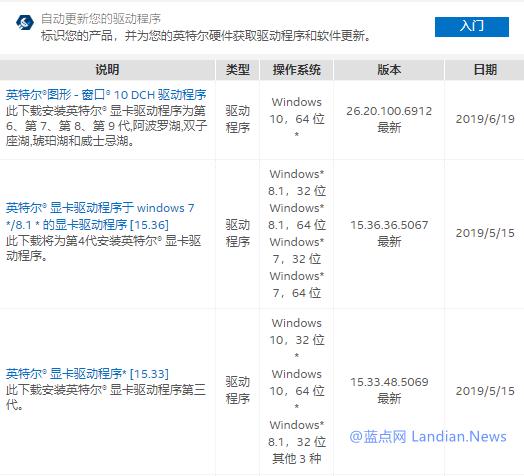Viewport: 524px width, 476px height.
Task: Click the 自动更新您的驱动程序 heading
Action: (x=101, y=19)
